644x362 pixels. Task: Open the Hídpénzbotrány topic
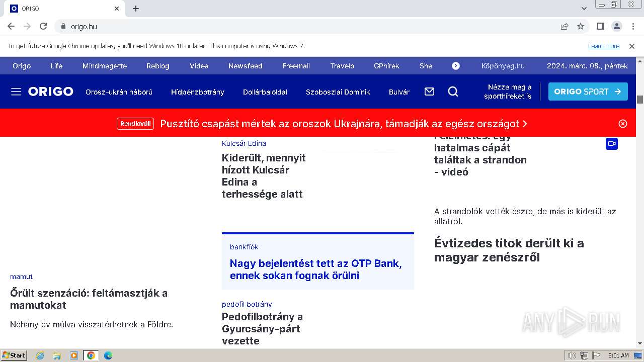tap(198, 92)
